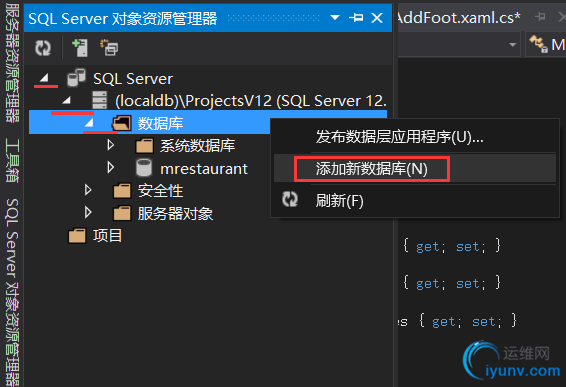The height and width of the screenshot is (387, 566).
Task: Open the 工具箱 side tab
Action: (x=12, y=160)
